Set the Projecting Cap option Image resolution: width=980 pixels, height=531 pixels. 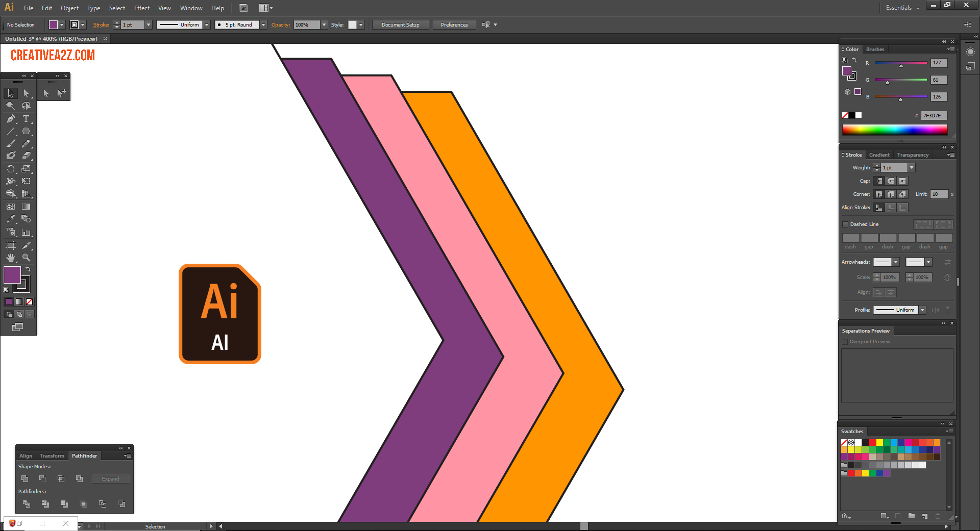902,181
